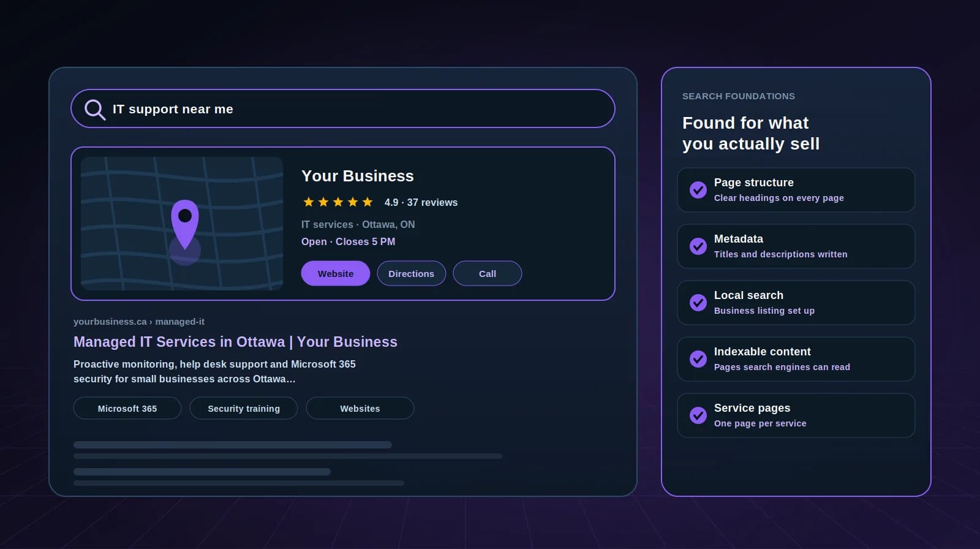Open the Website button
This screenshot has height=549, width=980.
(x=336, y=273)
